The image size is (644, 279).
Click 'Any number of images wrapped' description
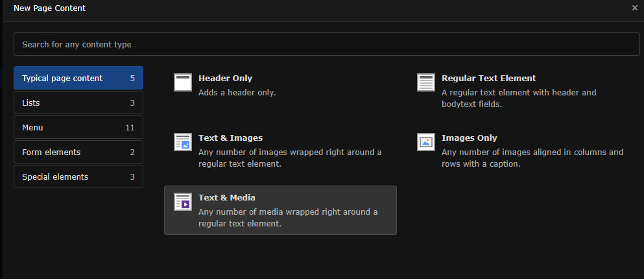click(290, 158)
